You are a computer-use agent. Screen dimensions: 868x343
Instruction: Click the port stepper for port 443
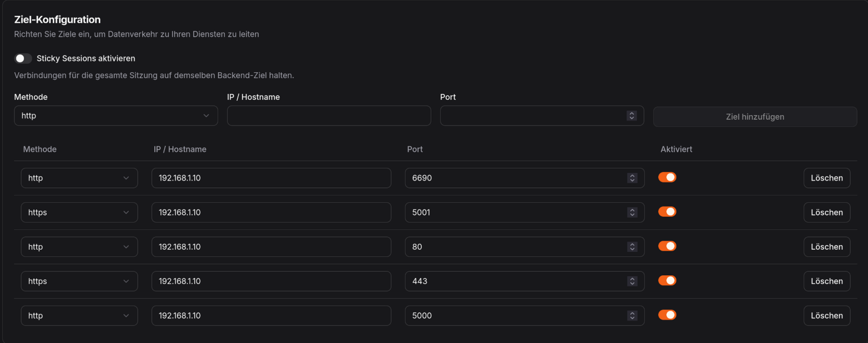[x=632, y=281]
